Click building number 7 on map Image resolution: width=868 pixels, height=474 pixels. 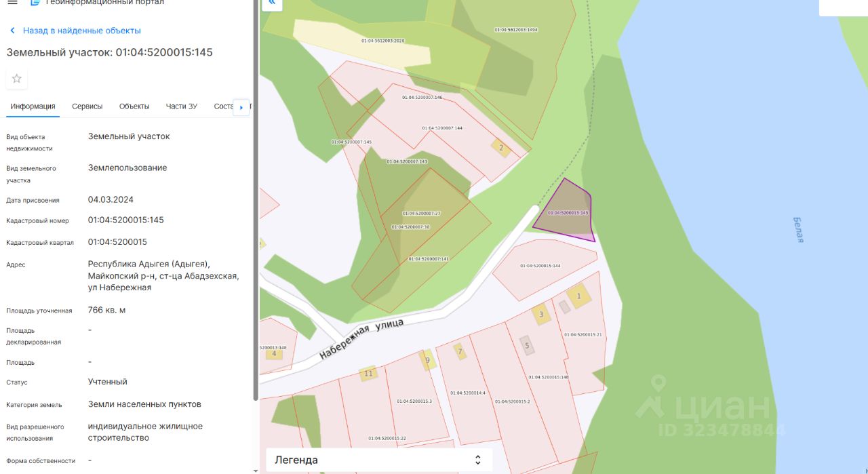pyautogui.click(x=460, y=351)
